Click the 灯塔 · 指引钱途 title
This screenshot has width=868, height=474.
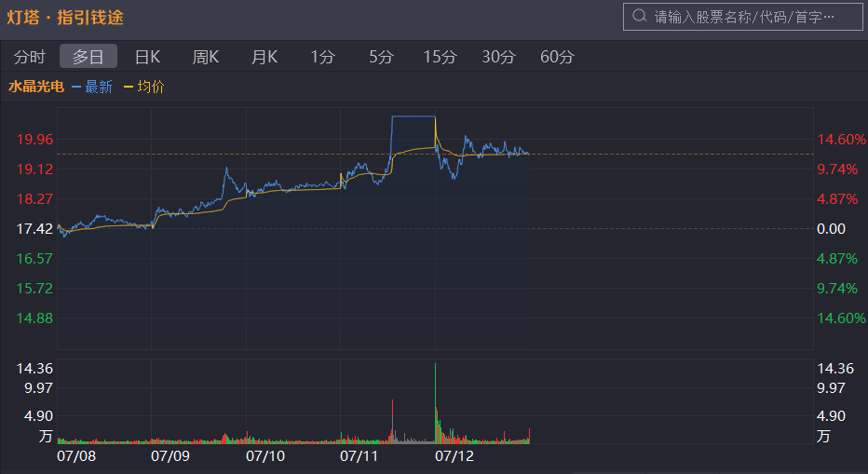pos(65,17)
